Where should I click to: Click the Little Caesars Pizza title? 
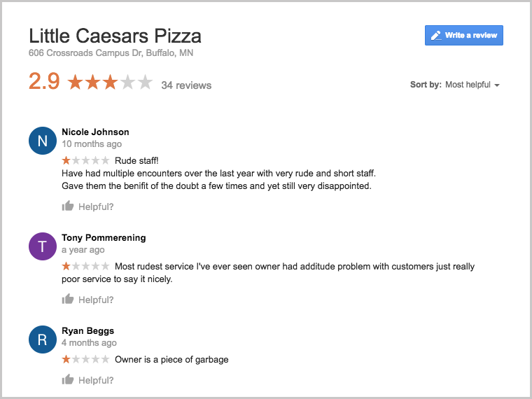tap(115, 36)
